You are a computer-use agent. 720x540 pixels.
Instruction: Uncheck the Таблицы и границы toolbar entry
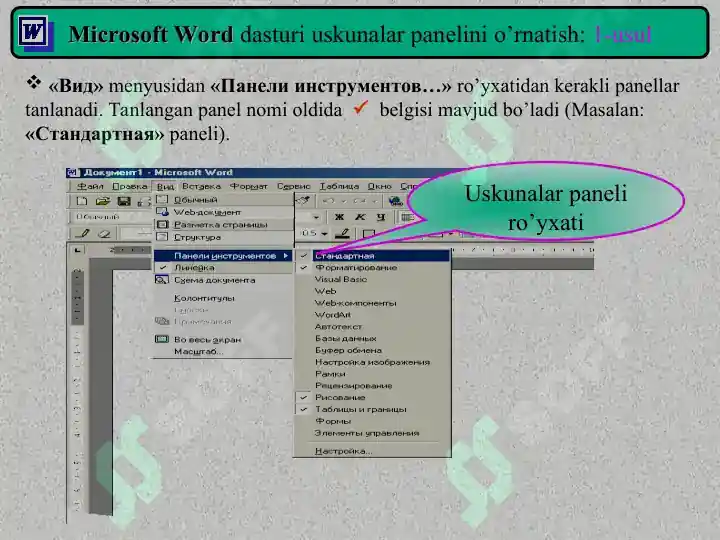tap(372, 409)
